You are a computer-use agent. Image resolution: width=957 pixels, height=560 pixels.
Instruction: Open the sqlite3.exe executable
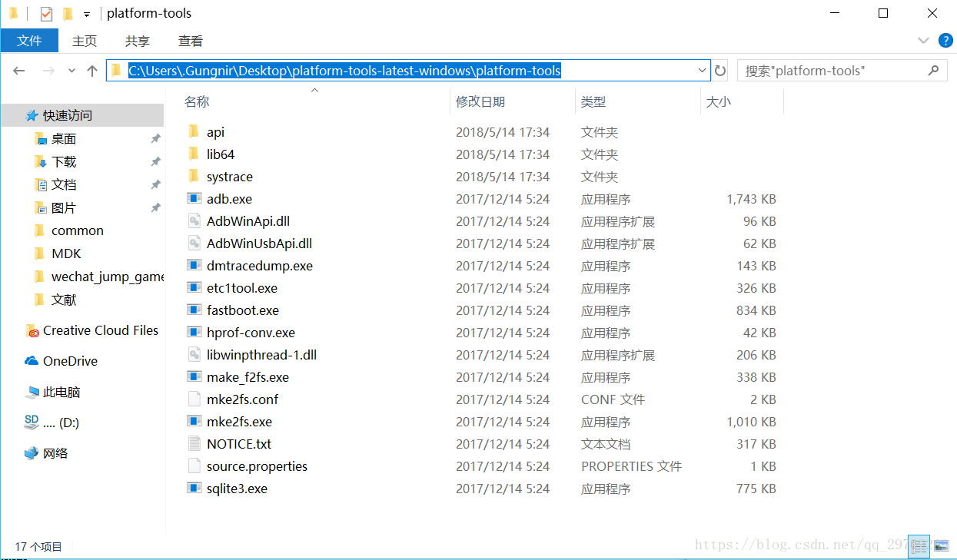234,488
